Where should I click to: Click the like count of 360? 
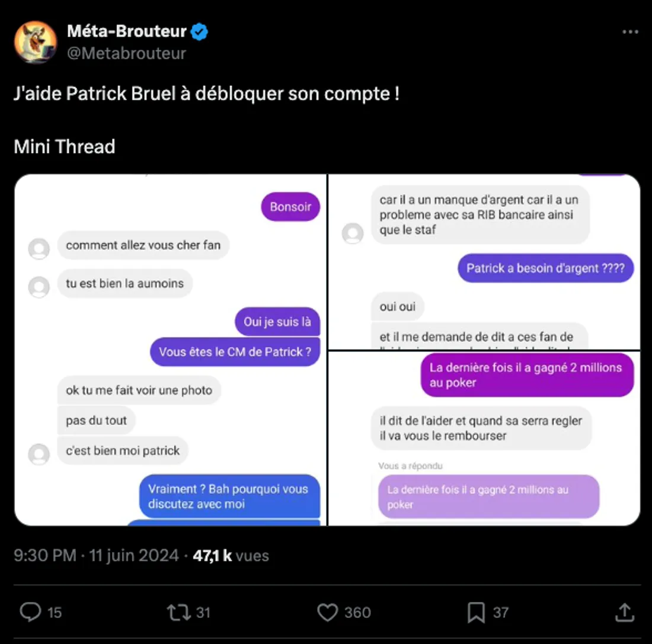(x=357, y=613)
